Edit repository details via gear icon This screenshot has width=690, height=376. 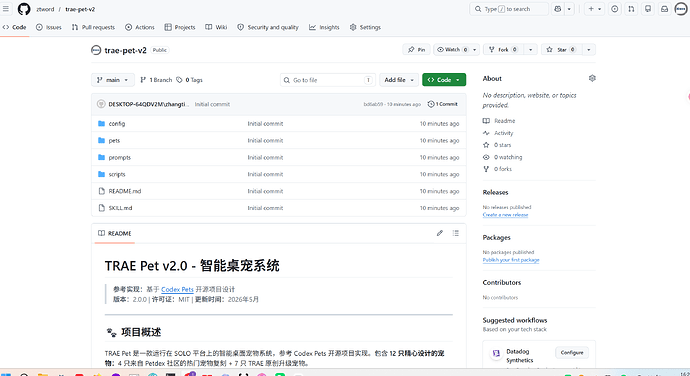592,78
